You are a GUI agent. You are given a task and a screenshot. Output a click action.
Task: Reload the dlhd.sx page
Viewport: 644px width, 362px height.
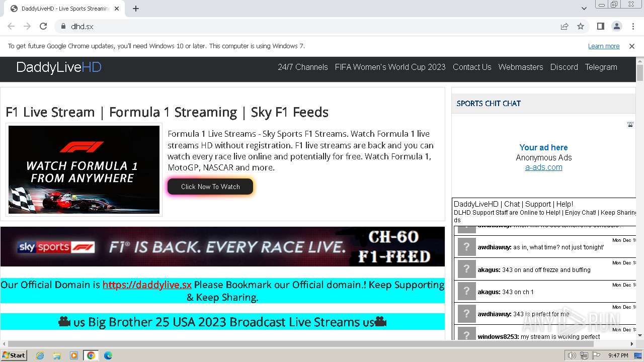tap(43, 26)
